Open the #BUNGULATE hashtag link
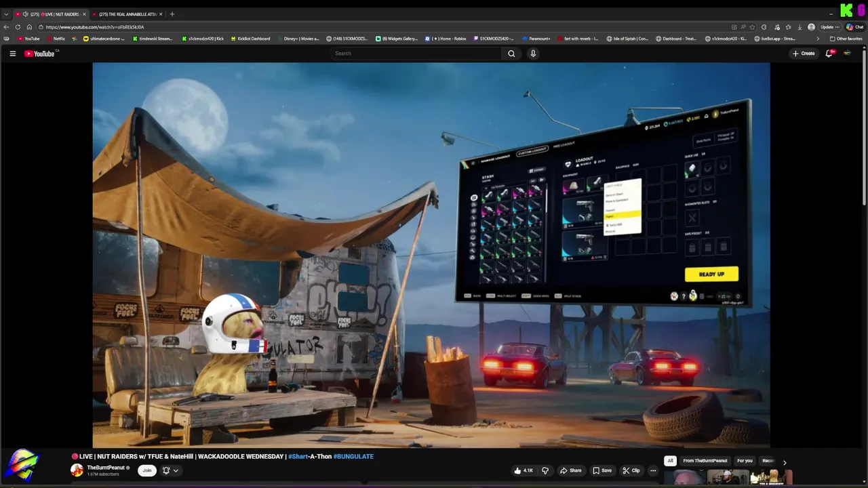Screen dimensions: 868x488 353,457
